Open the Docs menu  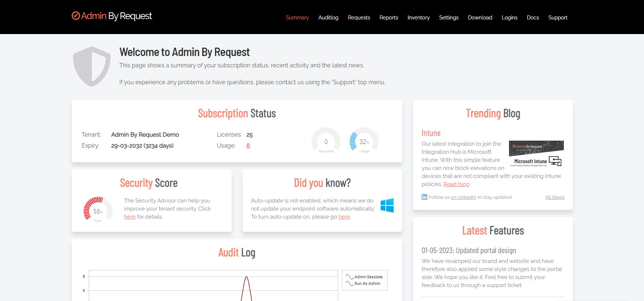533,18
